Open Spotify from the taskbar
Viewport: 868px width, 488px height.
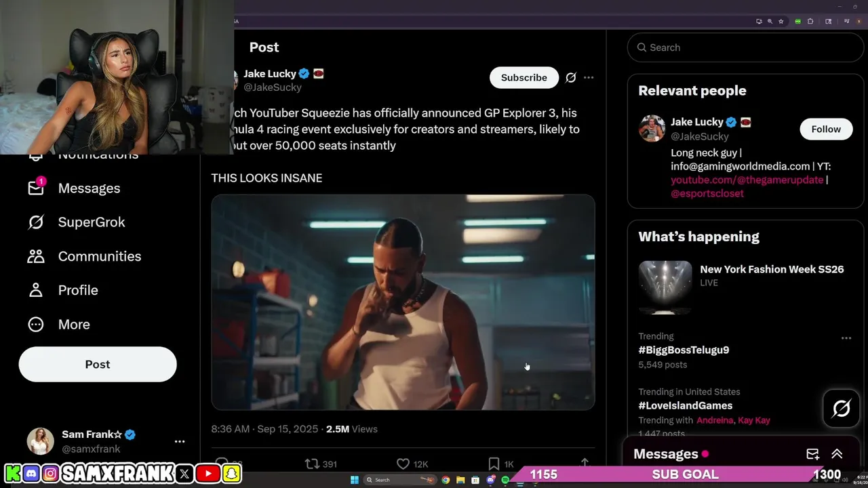point(505,480)
